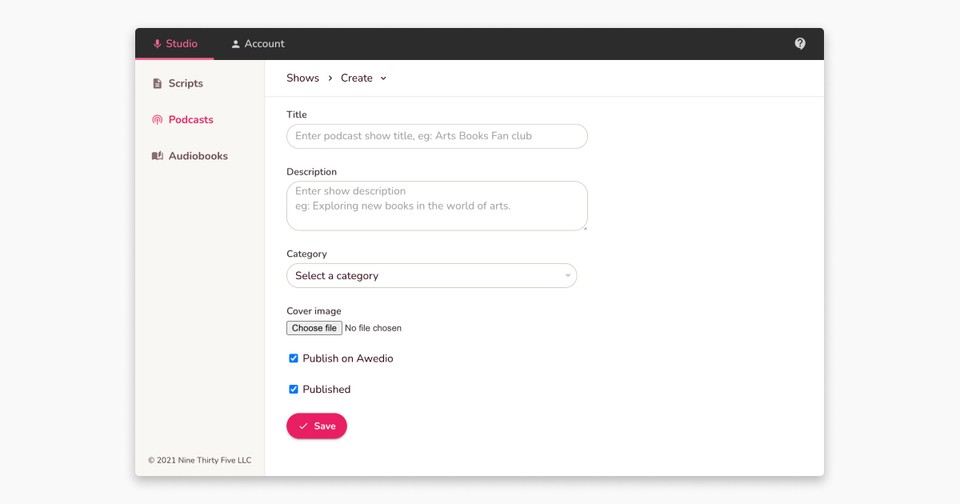The width and height of the screenshot is (960, 504).
Task: Expand the Create breadcrumb dropdown arrow
Action: (x=383, y=78)
